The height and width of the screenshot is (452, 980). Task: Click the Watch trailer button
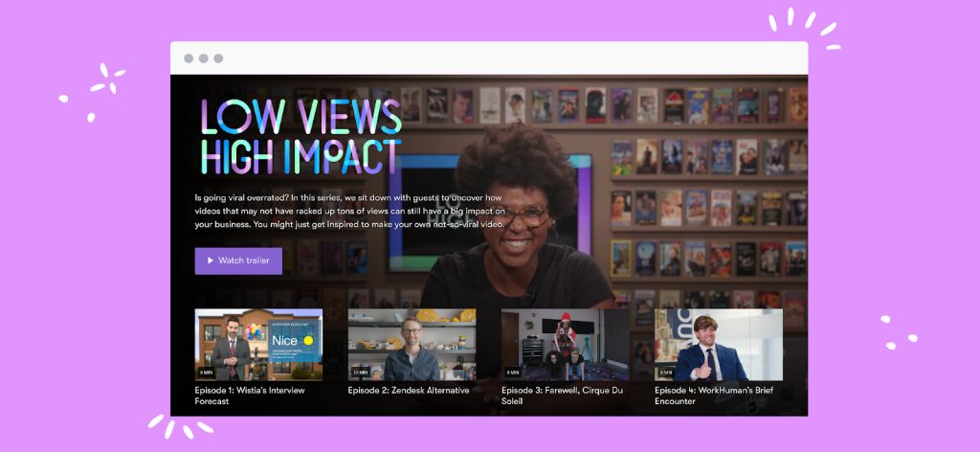click(x=238, y=260)
